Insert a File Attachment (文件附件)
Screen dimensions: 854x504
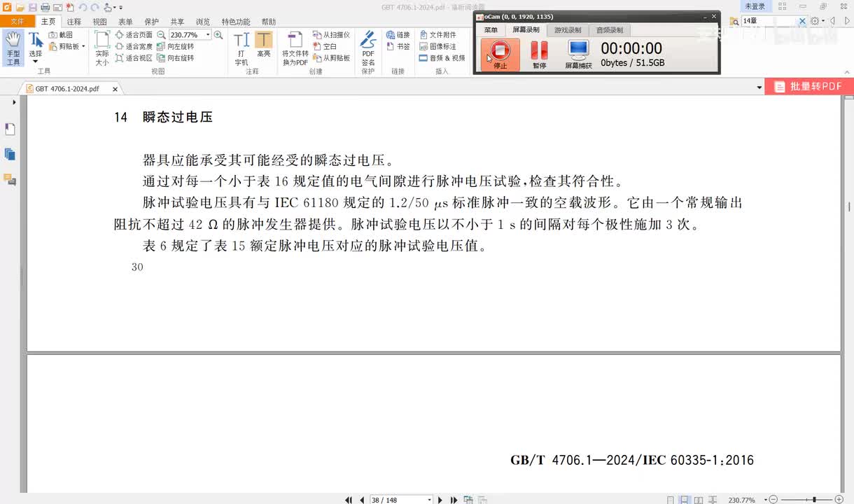coord(437,35)
